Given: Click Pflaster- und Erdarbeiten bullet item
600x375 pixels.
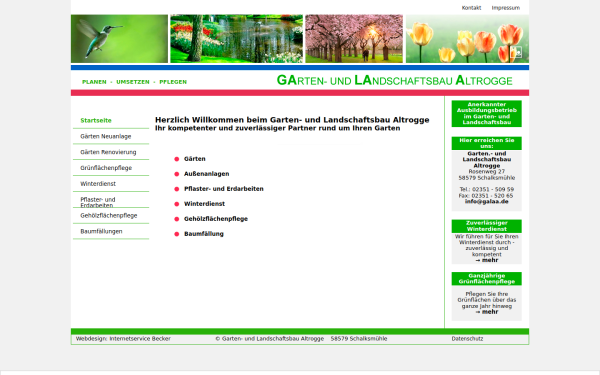Looking at the screenshot, I should (x=224, y=189).
